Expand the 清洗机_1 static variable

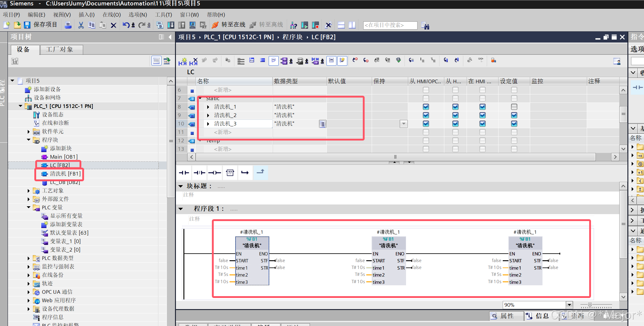pyautogui.click(x=208, y=107)
